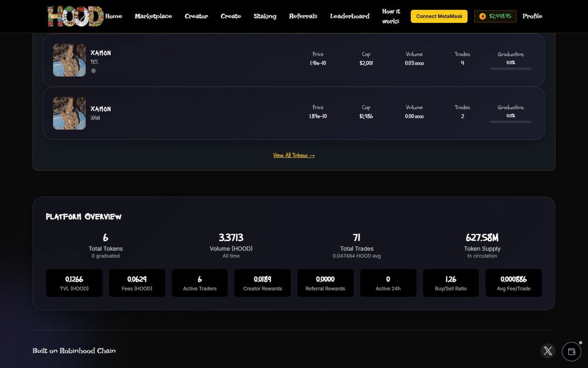Click the globe website icon under XAMON TES
Screen dimensions: 588x368
(x=93, y=71)
